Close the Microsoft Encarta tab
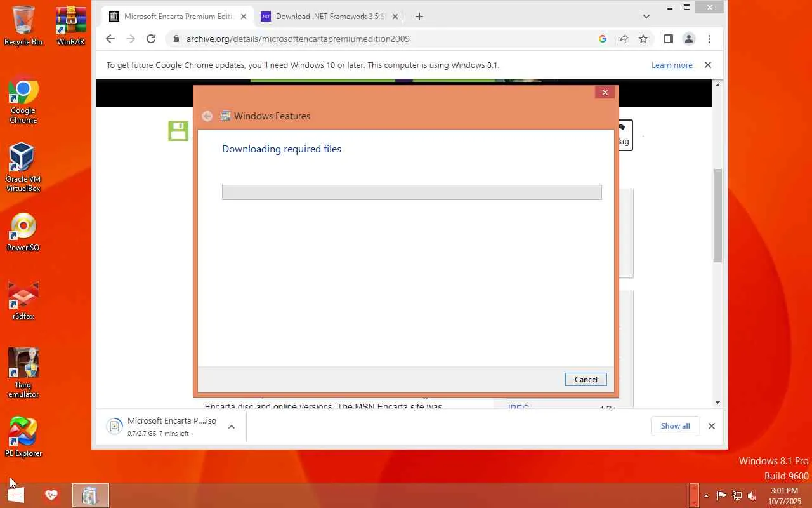Screen dimensions: 812x508 tap(243, 17)
